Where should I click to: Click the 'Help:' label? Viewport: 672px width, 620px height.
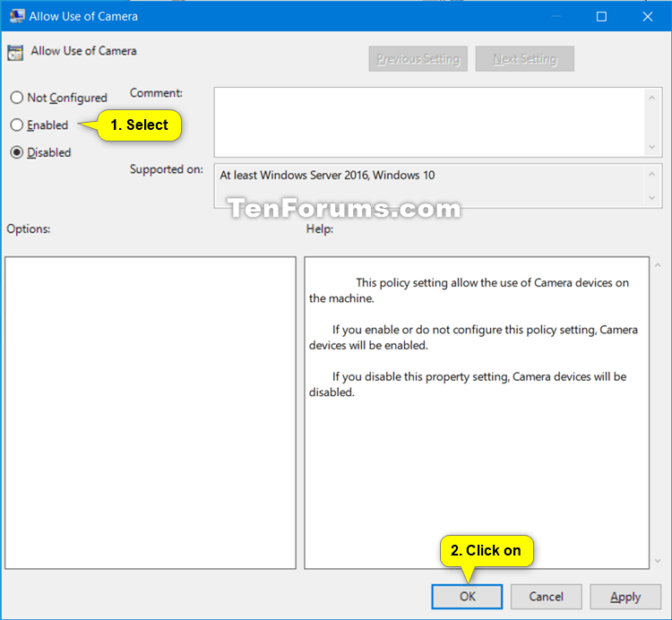coord(320,228)
